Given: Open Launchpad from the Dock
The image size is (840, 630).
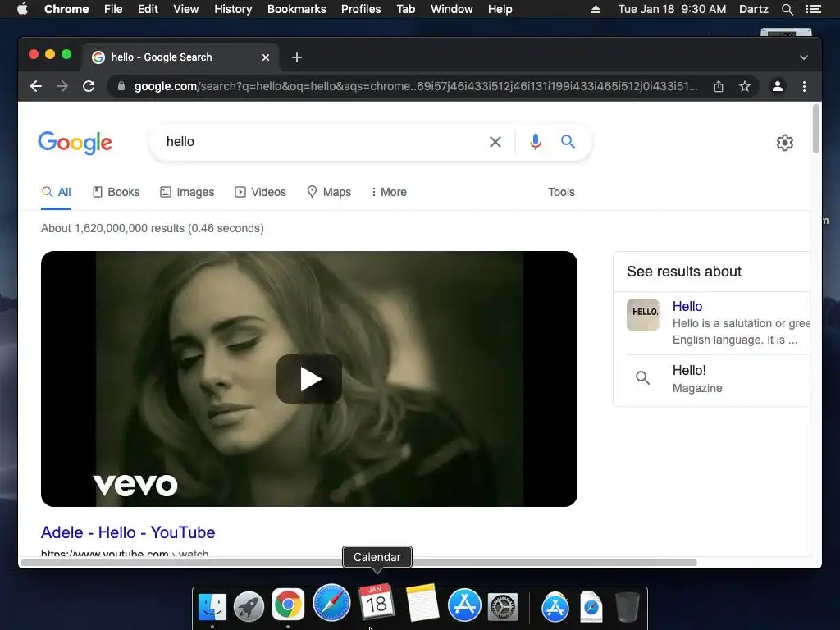Looking at the screenshot, I should (249, 606).
